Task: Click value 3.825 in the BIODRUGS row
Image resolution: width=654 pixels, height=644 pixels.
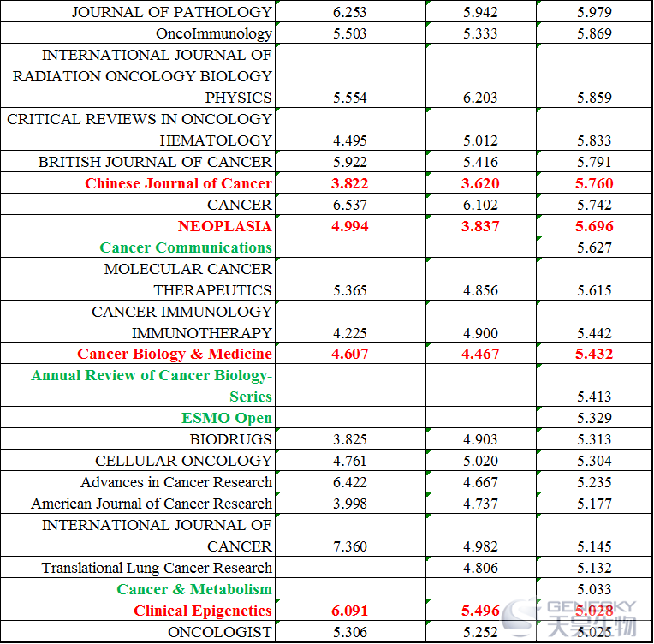Action: (349, 439)
